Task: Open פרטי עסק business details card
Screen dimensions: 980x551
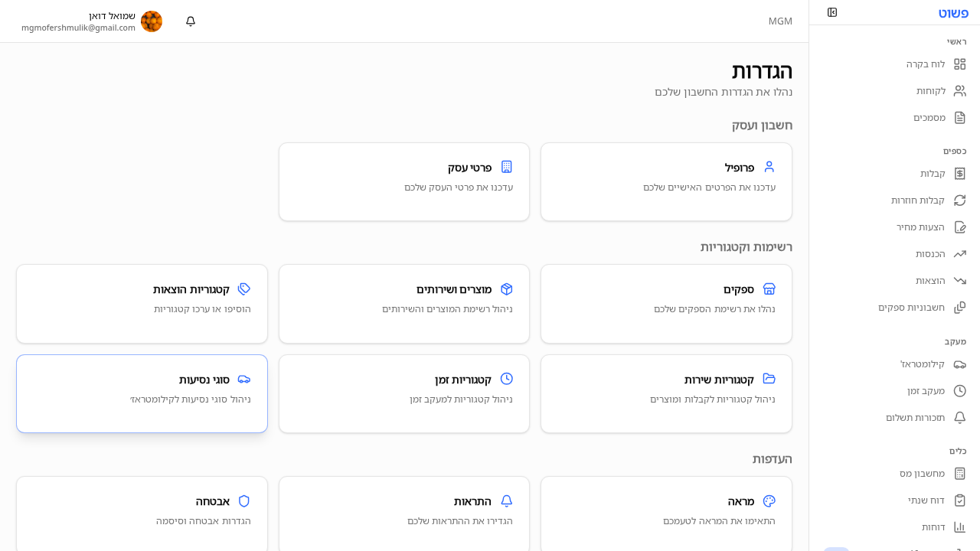Action: coord(404,181)
